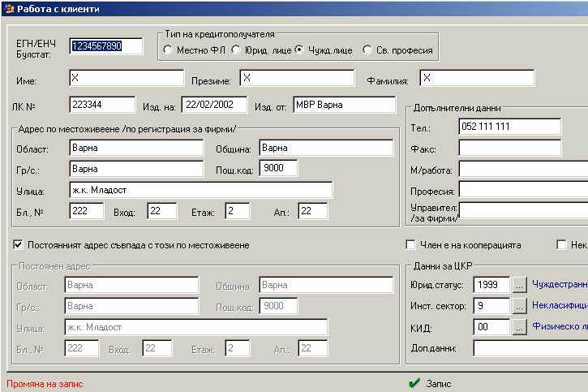Click the application icon in title bar
The image size is (588, 392).
click(x=10, y=8)
